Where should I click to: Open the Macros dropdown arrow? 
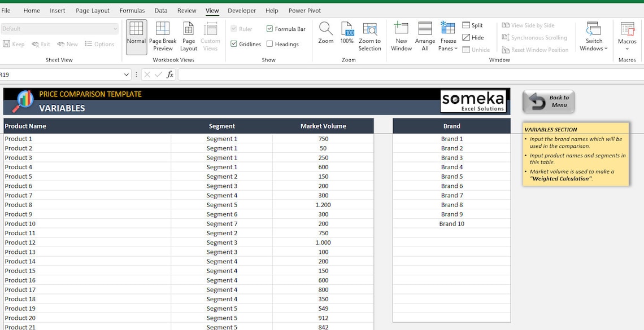(x=627, y=49)
